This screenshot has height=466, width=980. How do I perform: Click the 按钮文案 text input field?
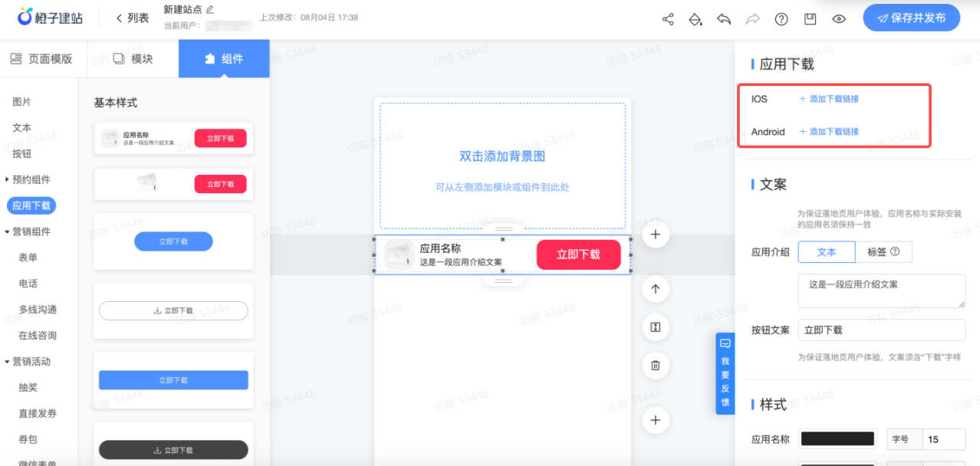[x=881, y=330]
